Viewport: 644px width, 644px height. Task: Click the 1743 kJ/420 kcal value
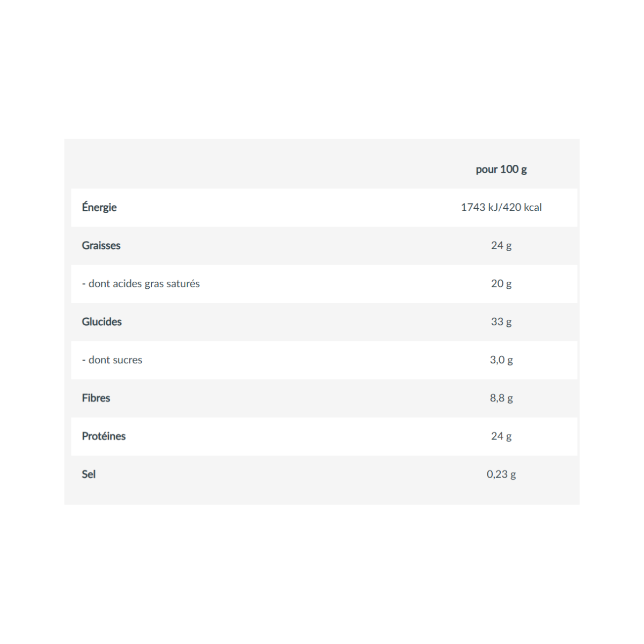coord(501,207)
